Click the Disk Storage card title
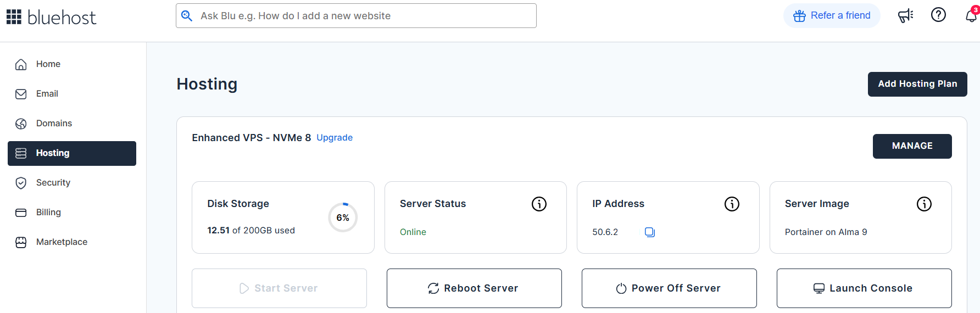The height and width of the screenshot is (313, 980). click(x=238, y=204)
